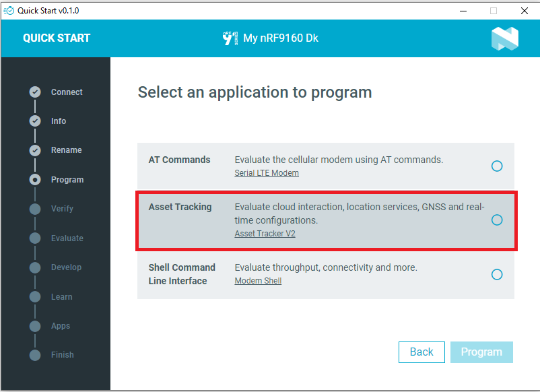The width and height of the screenshot is (540, 392).
Task: Go to the Learn step label
Action: (62, 296)
